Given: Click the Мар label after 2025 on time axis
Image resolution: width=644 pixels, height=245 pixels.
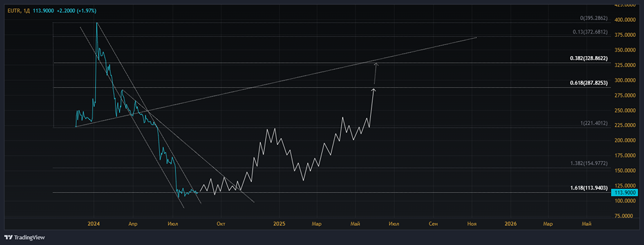Looking at the screenshot, I should click(x=316, y=224).
